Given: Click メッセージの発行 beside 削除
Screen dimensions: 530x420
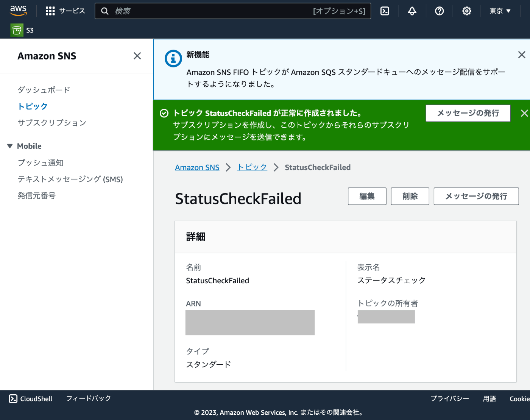Looking at the screenshot, I should 476,196.
